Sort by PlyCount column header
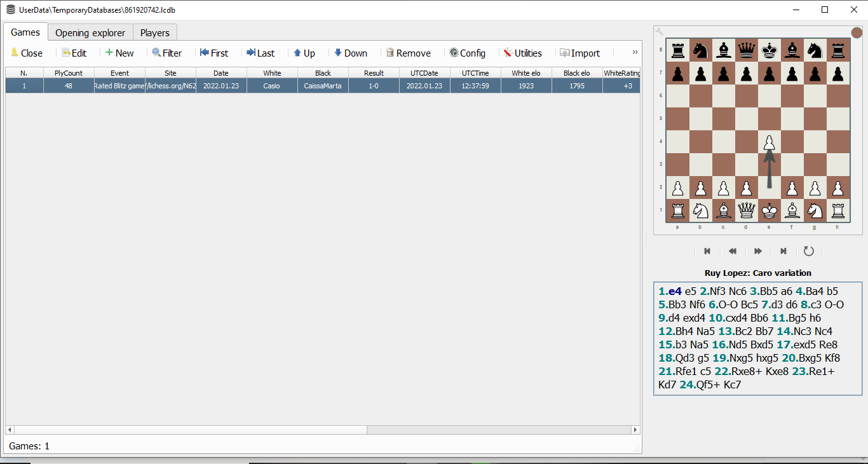868x464 pixels. [69, 73]
